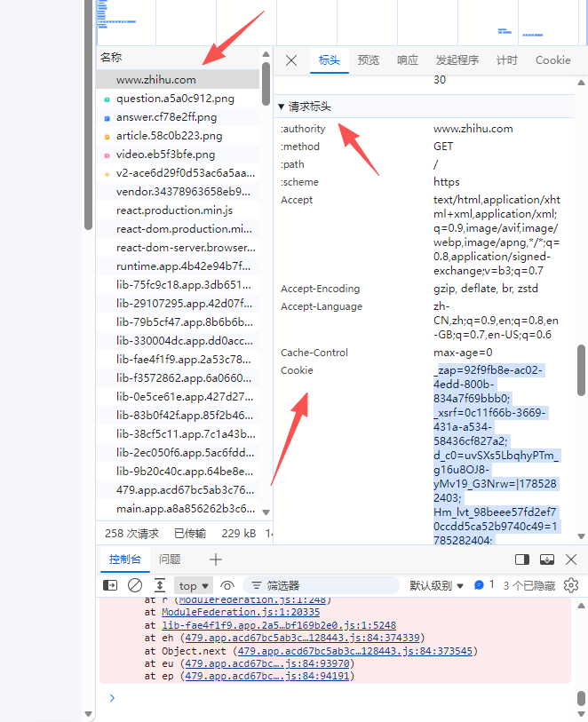
Task: Open ModuleFederation.js:1:20335 link
Action: click(x=241, y=613)
